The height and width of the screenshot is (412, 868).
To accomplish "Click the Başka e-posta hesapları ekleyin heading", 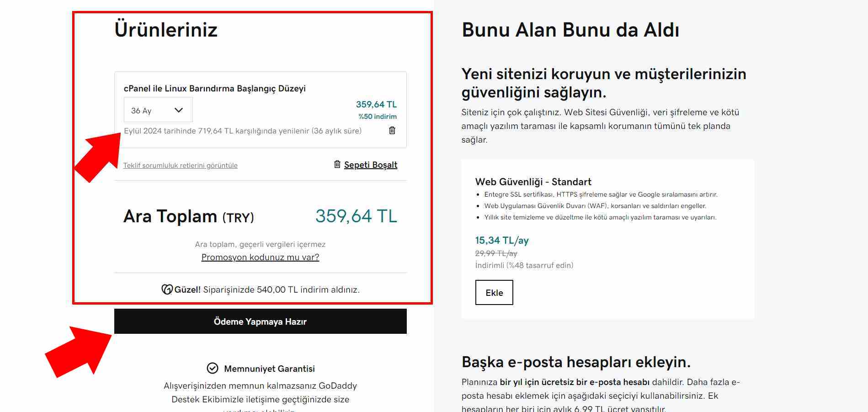I will click(x=576, y=362).
